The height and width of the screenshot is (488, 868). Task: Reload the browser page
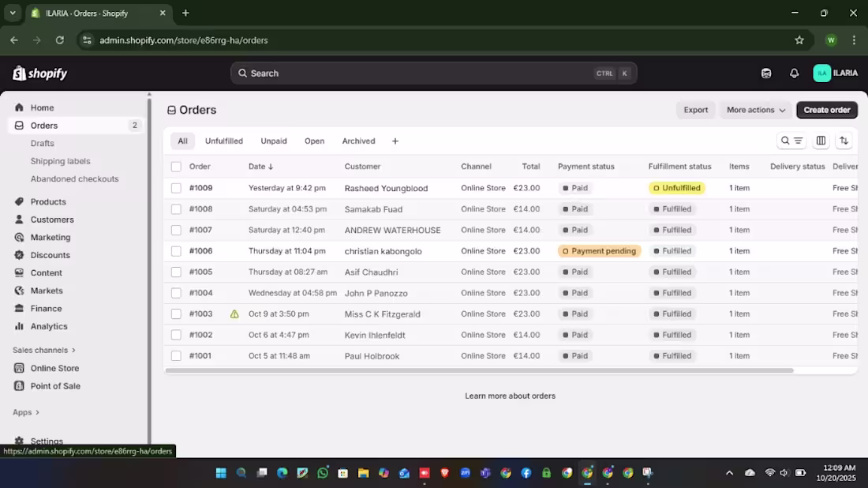pos(60,40)
